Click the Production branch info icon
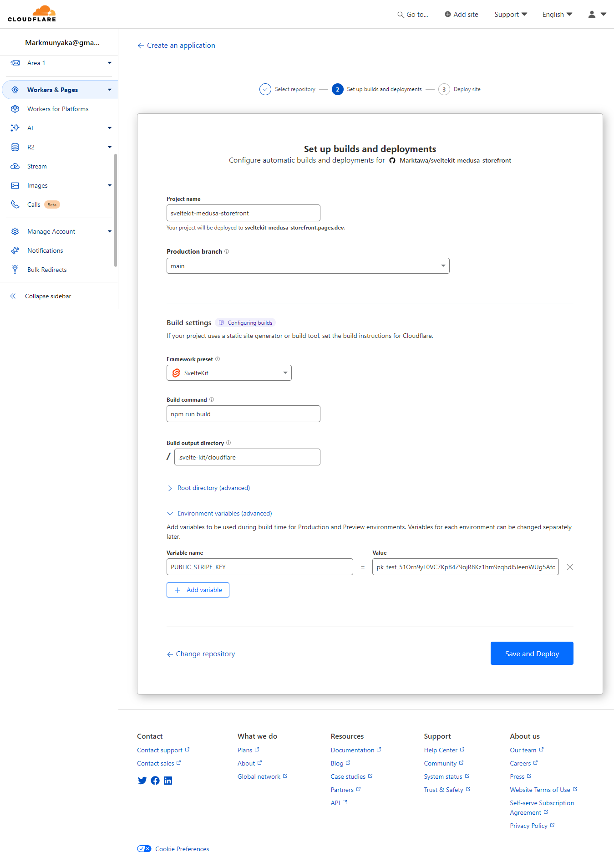The height and width of the screenshot is (868, 614). pyautogui.click(x=227, y=251)
